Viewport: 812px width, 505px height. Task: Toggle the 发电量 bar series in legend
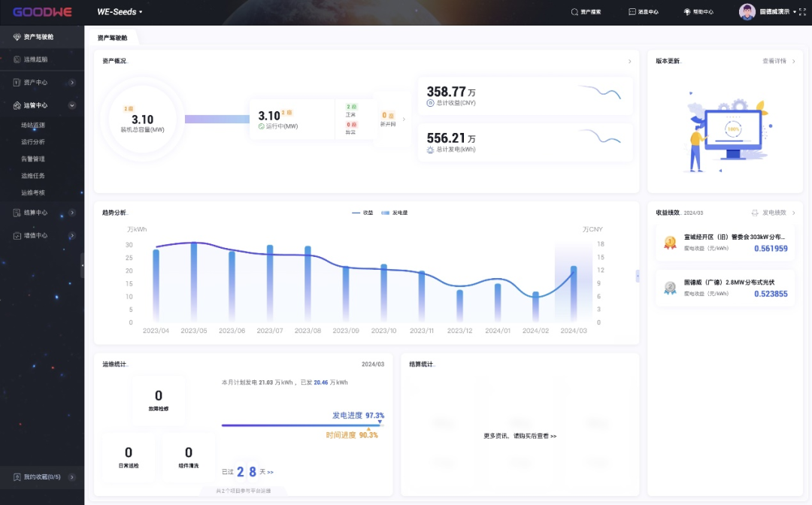394,213
